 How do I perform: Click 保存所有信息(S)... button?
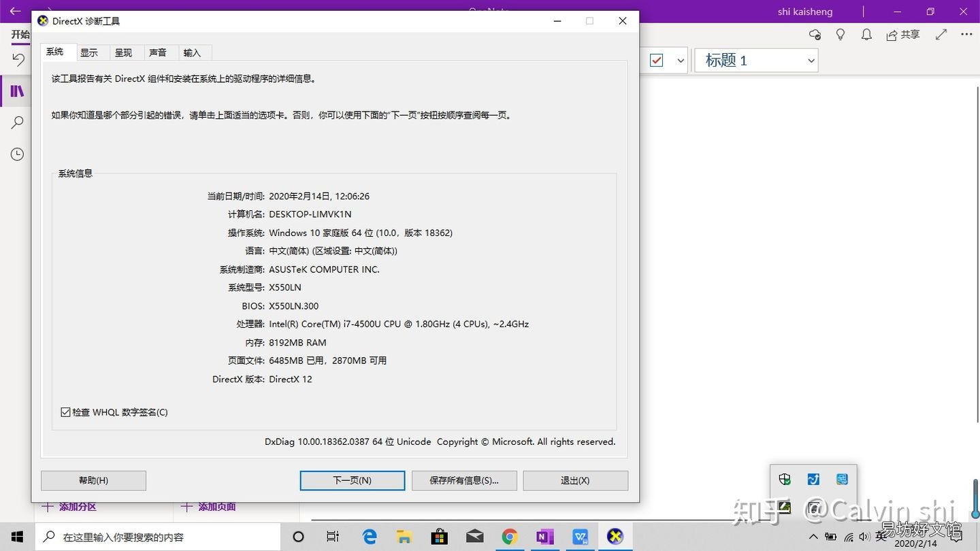464,480
